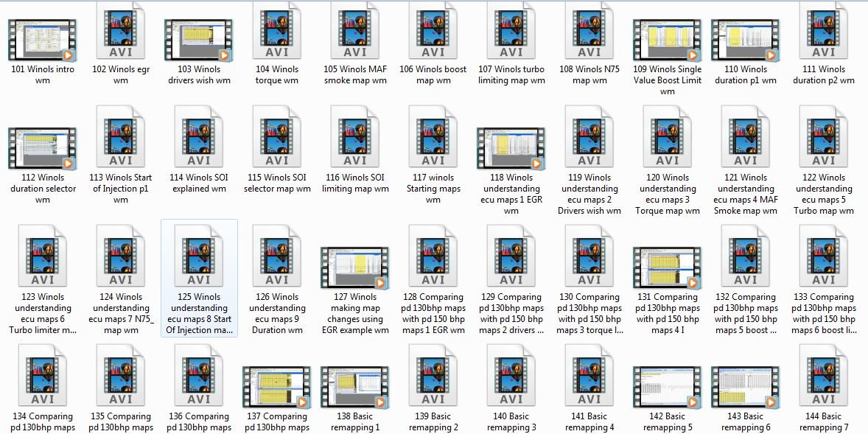Select the '117 winols Starting maps wm' icon

433,136
